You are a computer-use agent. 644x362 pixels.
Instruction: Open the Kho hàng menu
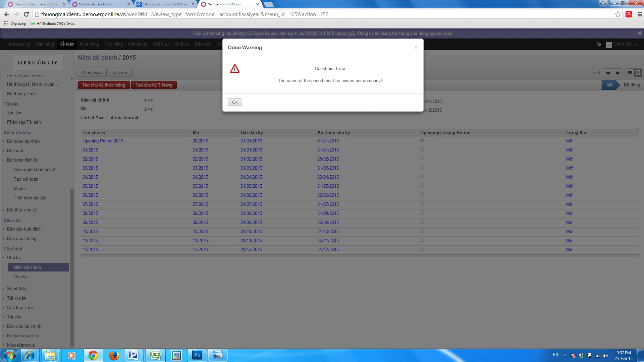[113, 44]
